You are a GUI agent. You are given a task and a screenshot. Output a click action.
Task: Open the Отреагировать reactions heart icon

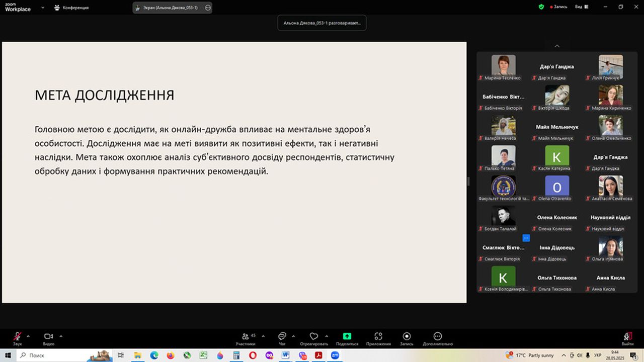coord(314,336)
